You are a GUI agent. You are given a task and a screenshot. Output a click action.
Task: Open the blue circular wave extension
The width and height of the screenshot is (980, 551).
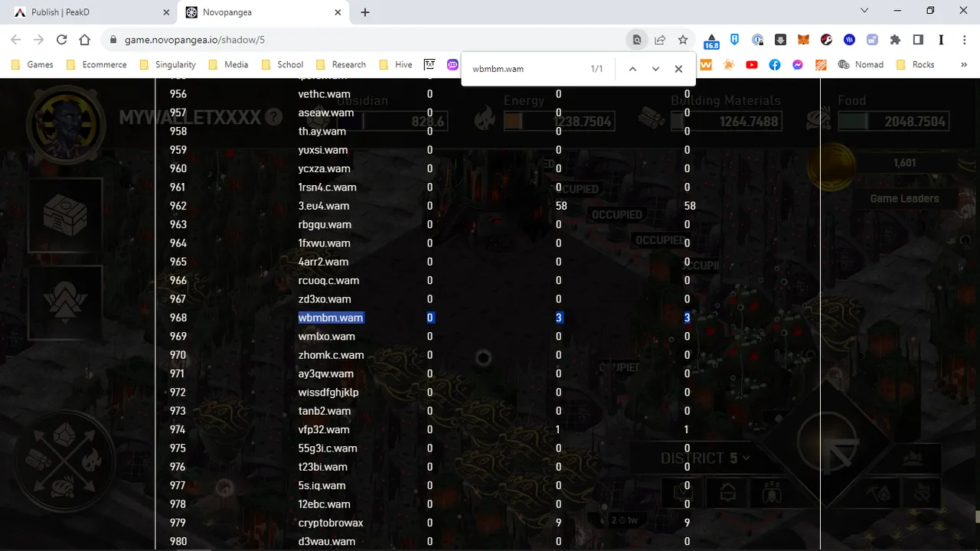[849, 40]
